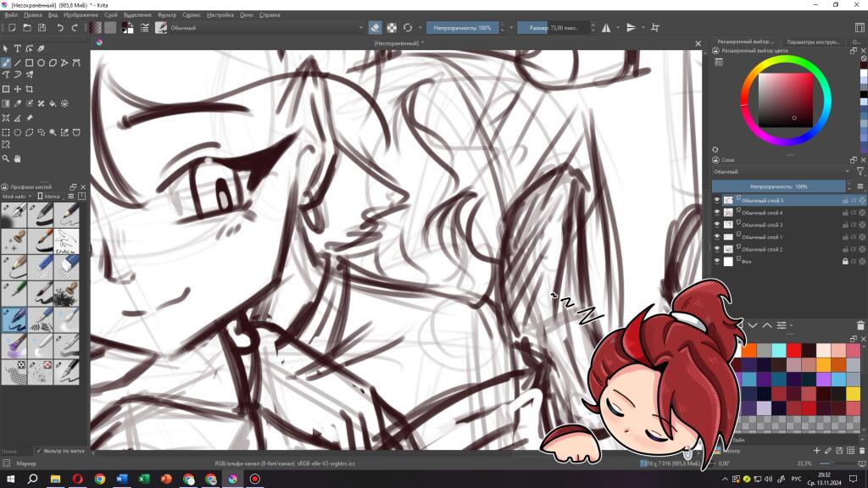Select the Zoom magnifier tool

click(x=6, y=158)
